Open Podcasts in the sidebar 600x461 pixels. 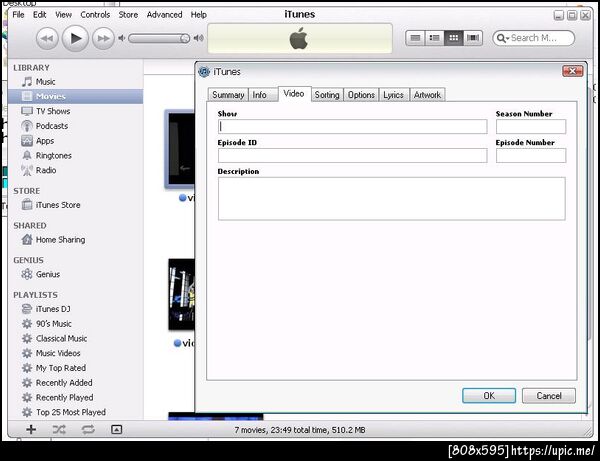[75, 126]
